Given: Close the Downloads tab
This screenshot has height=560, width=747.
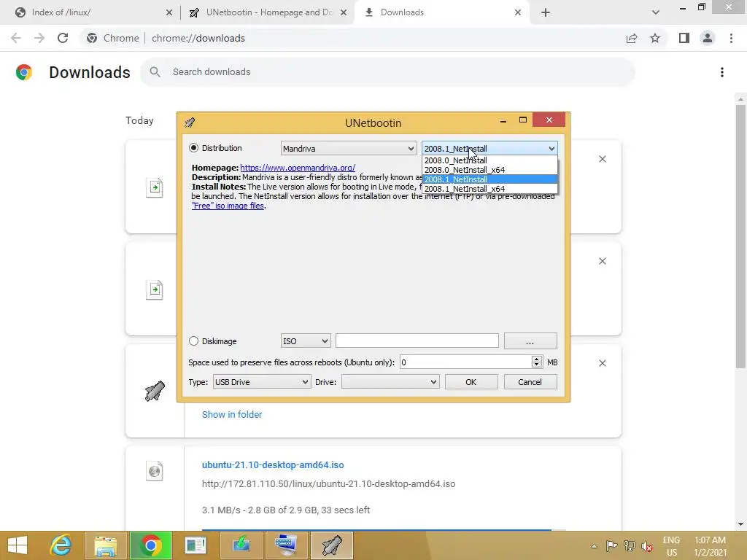Looking at the screenshot, I should (x=518, y=13).
